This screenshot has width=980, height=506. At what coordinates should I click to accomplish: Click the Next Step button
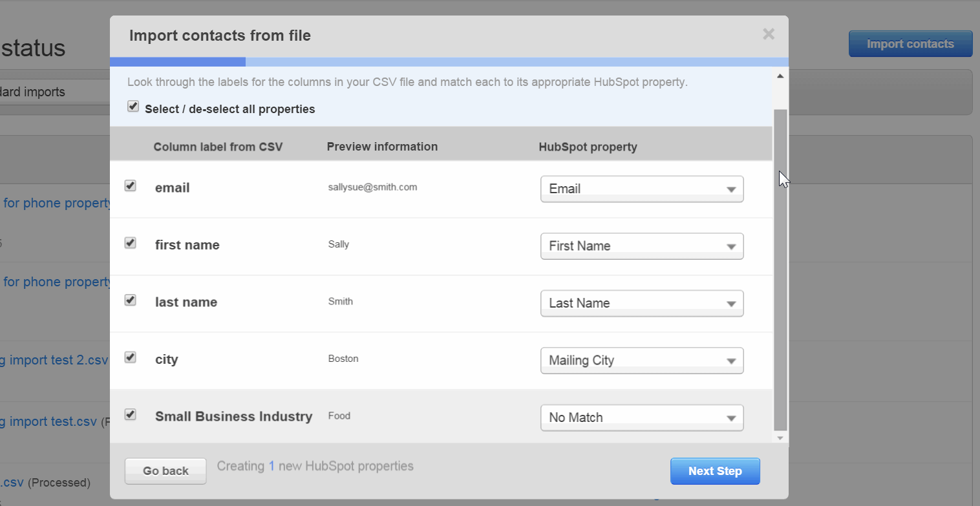[715, 471]
